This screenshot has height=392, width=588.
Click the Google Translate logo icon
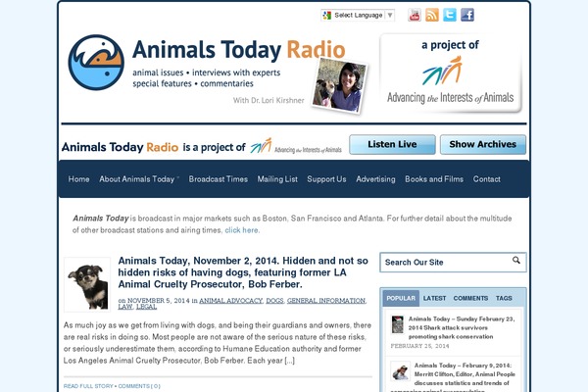click(x=327, y=16)
